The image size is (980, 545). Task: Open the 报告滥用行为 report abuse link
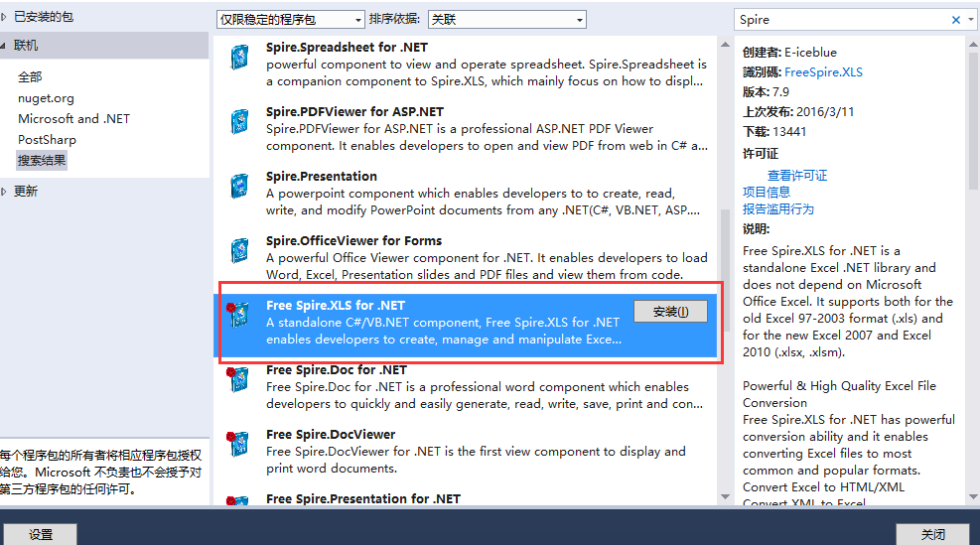coord(778,208)
